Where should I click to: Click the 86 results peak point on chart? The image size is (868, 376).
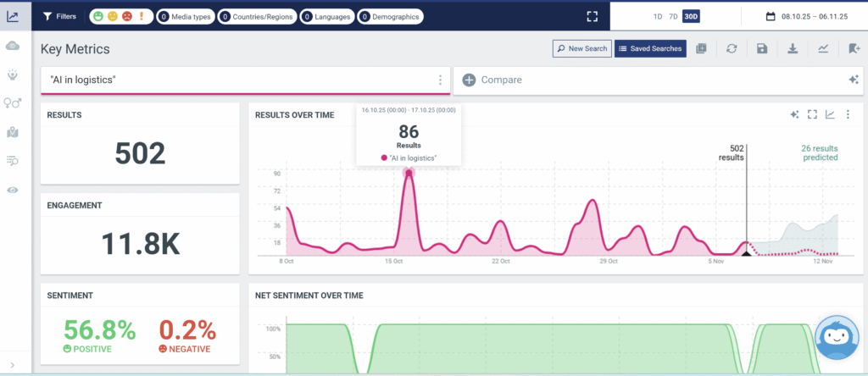tap(409, 173)
